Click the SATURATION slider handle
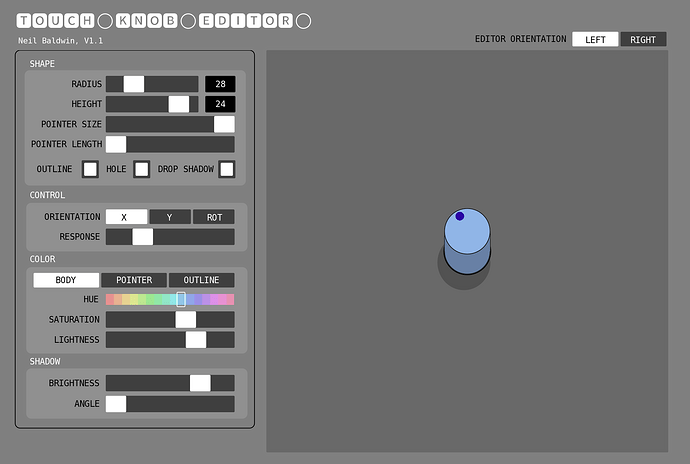690x464 pixels. point(186,320)
